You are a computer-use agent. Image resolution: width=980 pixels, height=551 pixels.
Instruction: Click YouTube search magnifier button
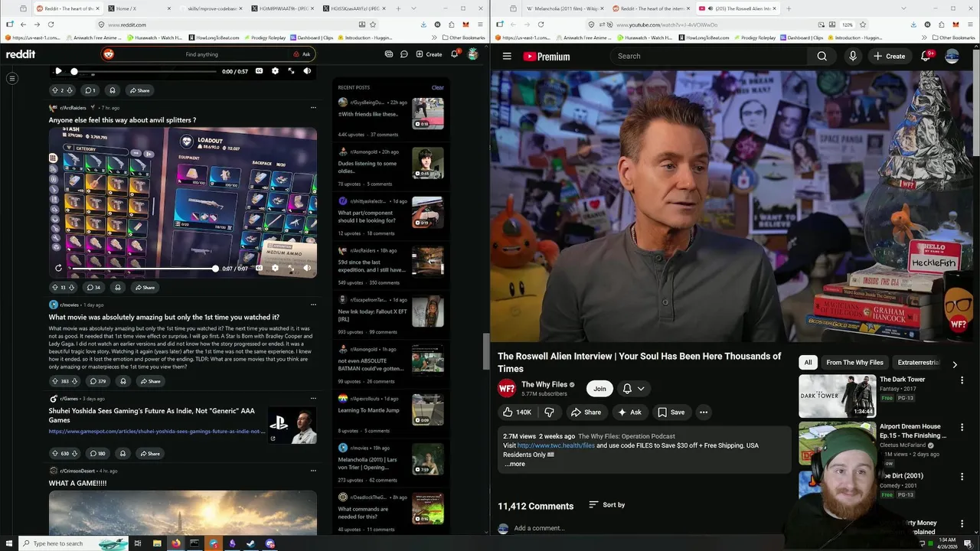point(822,56)
